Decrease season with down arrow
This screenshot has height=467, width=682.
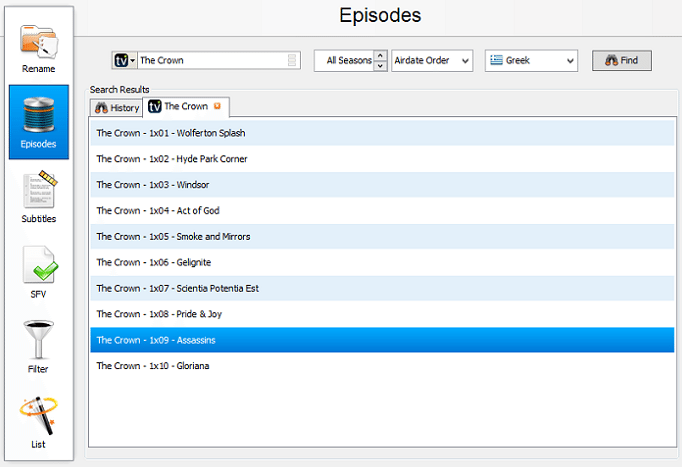click(380, 66)
